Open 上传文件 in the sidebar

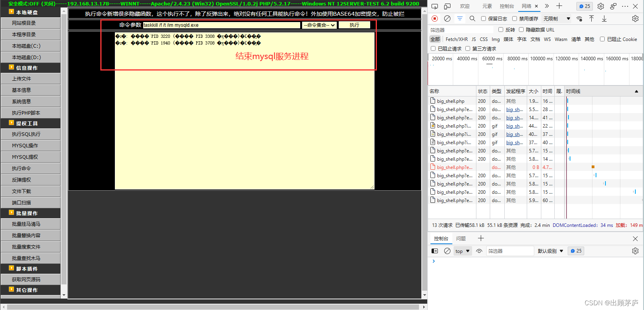[31, 79]
